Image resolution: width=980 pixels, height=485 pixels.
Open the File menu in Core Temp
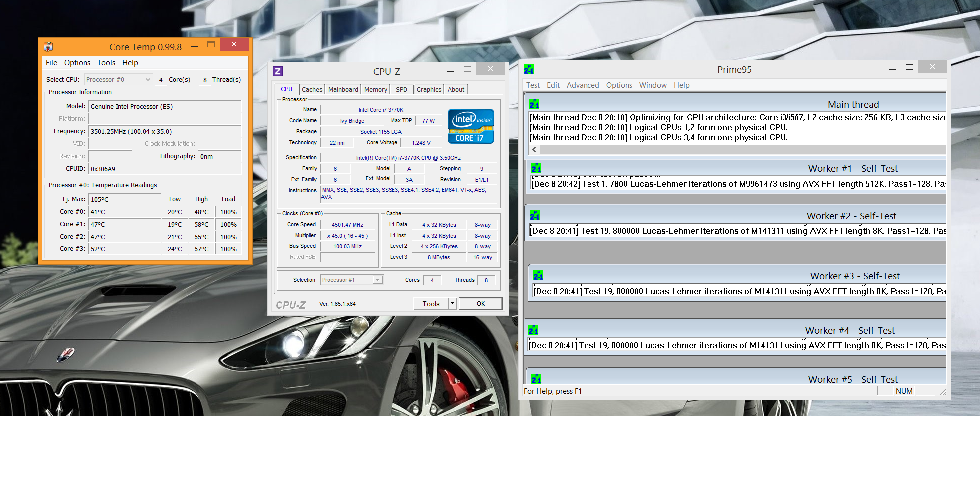(x=51, y=63)
